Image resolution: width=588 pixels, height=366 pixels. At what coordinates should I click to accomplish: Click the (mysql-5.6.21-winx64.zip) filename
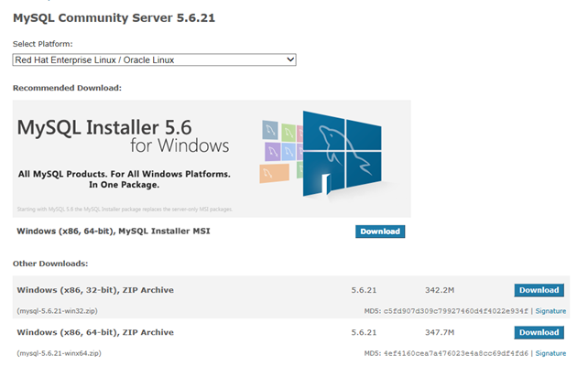tap(59, 353)
